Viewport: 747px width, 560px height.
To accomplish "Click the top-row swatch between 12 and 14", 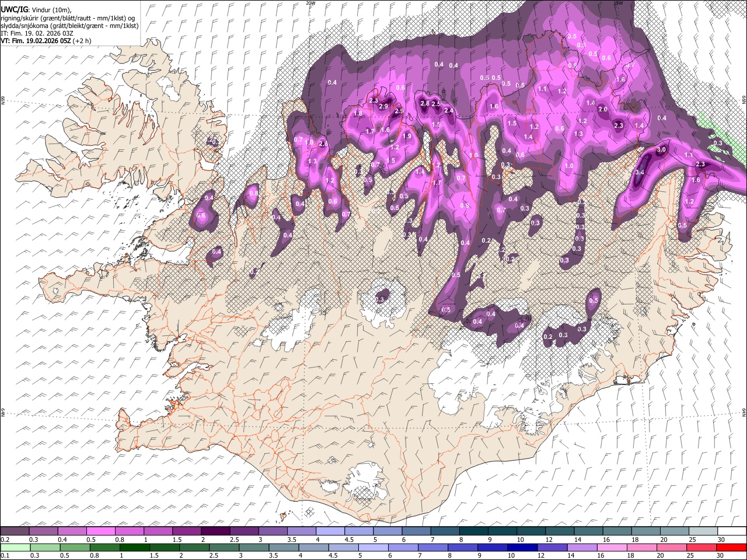I will pos(560,531).
